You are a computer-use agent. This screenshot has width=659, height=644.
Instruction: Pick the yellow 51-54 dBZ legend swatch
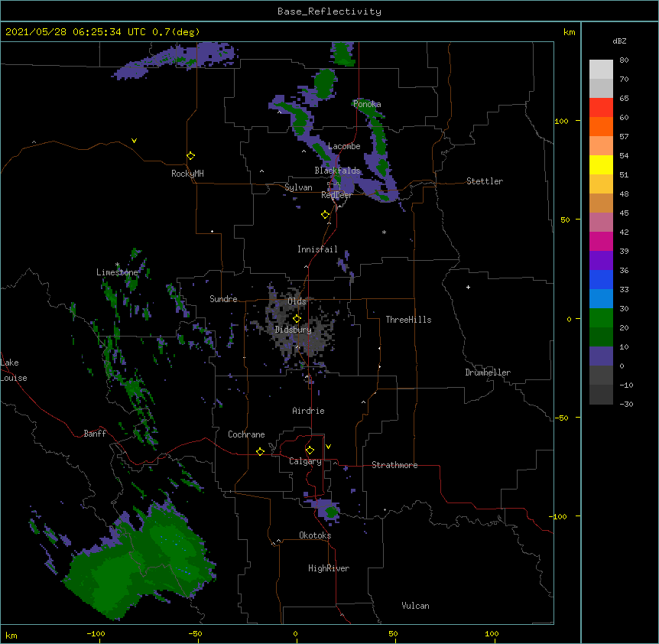tap(601, 164)
